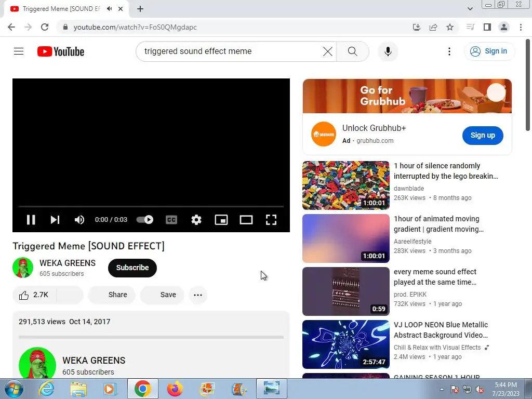The width and height of the screenshot is (532, 399).
Task: Click the page vertical scrollbar
Action: pos(528,85)
